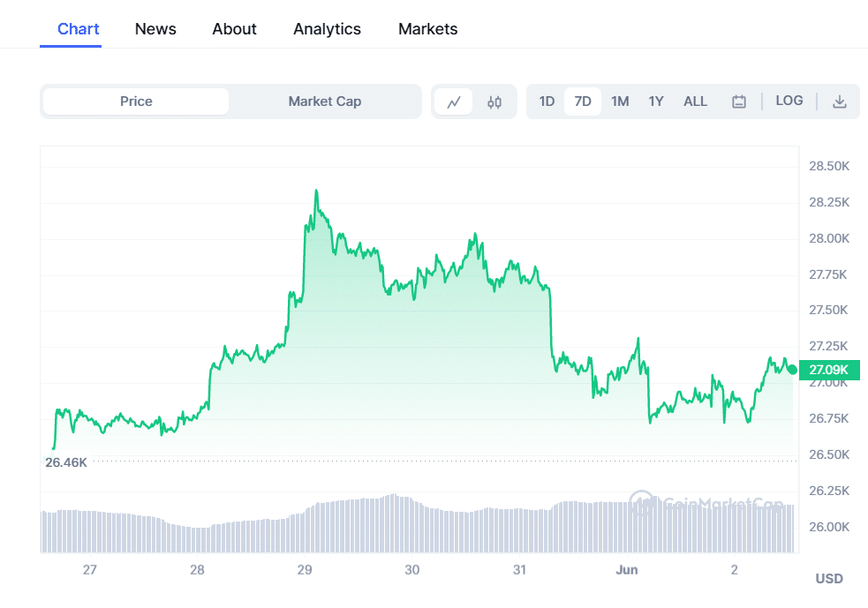The width and height of the screenshot is (868, 608).
Task: Choose the 1M time range
Action: point(620,101)
